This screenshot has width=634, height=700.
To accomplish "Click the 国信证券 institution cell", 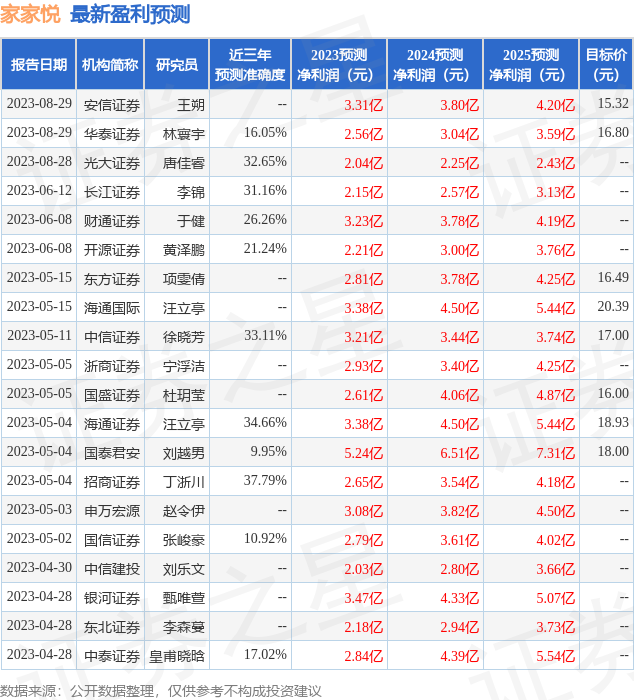I will click(112, 541).
